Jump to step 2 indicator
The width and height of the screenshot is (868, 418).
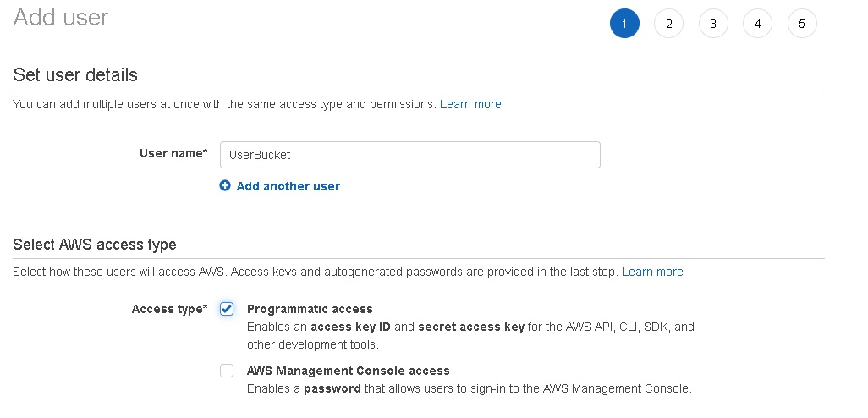click(x=668, y=24)
